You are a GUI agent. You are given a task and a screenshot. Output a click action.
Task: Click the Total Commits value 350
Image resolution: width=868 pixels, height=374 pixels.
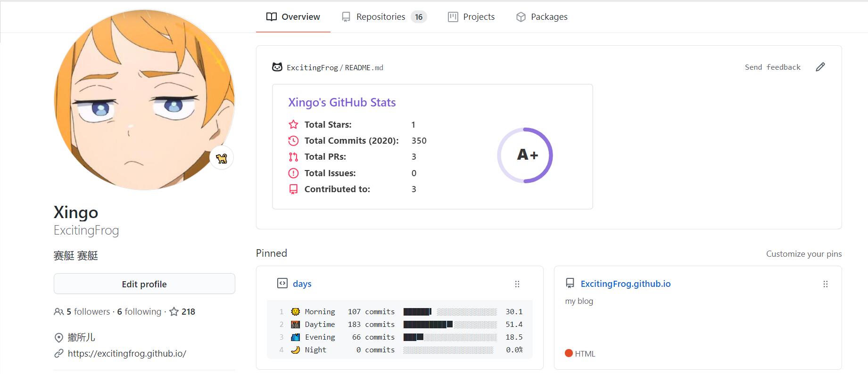[x=419, y=141]
